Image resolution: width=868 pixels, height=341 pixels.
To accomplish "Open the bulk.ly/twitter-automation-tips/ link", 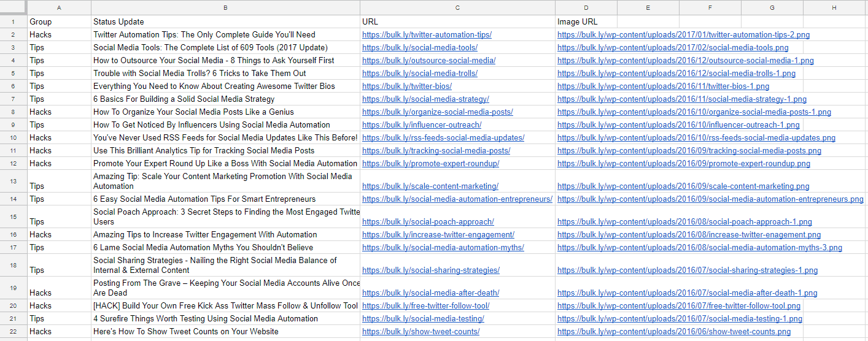I will [x=427, y=35].
